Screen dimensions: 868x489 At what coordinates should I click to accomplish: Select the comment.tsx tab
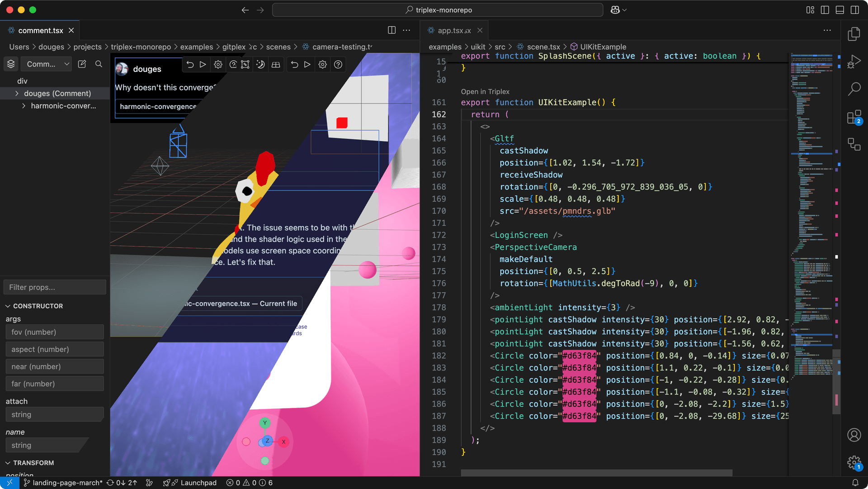tap(40, 30)
